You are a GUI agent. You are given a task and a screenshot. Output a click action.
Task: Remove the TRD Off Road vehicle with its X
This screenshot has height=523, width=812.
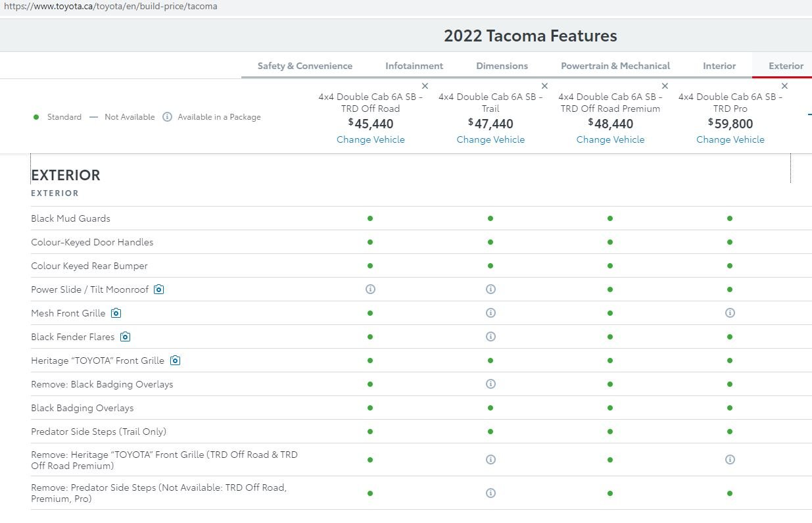(x=425, y=86)
